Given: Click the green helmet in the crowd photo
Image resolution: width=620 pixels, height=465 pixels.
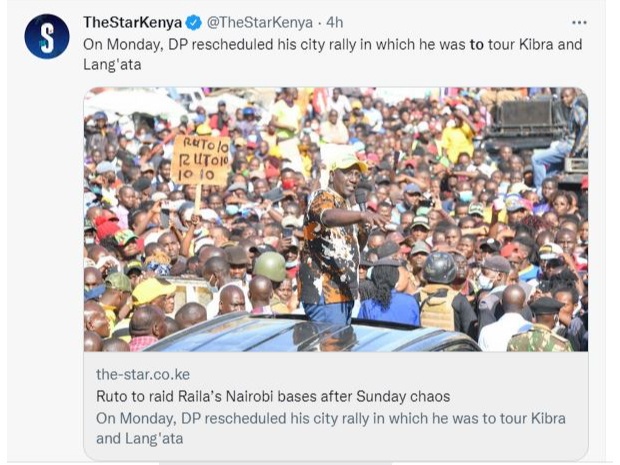Looking at the screenshot, I should 270,266.
